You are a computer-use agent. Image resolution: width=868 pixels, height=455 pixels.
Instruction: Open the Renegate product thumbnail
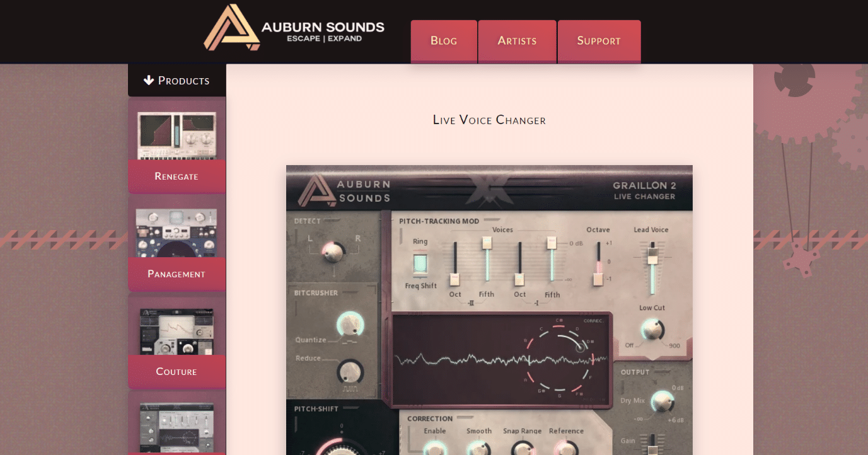click(x=176, y=135)
